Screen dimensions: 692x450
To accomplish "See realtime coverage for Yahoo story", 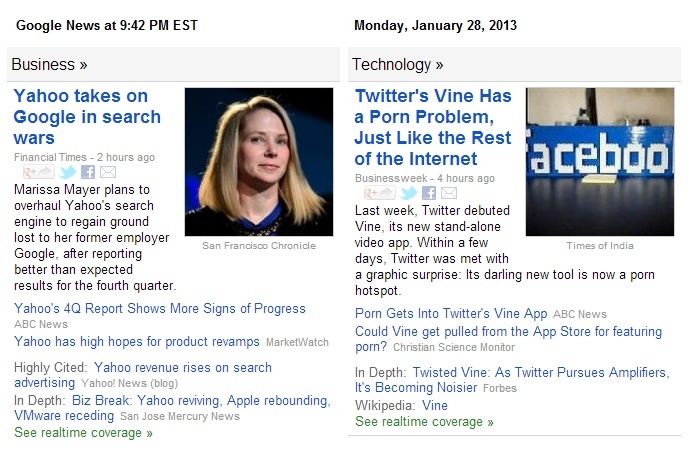I will (83, 433).
